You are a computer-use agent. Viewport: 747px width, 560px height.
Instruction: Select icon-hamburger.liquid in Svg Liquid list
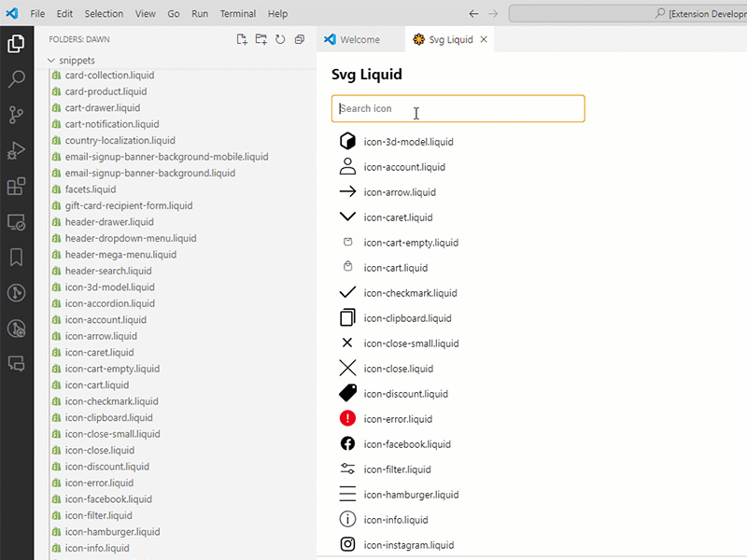(411, 495)
